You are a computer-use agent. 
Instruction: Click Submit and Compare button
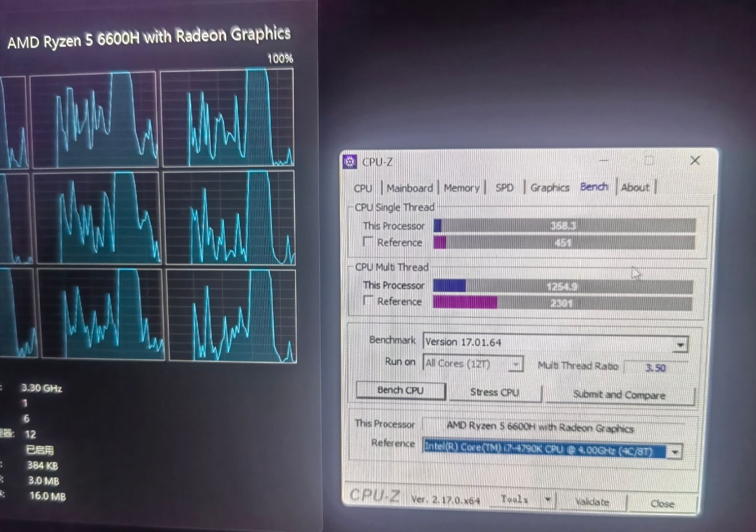click(619, 395)
